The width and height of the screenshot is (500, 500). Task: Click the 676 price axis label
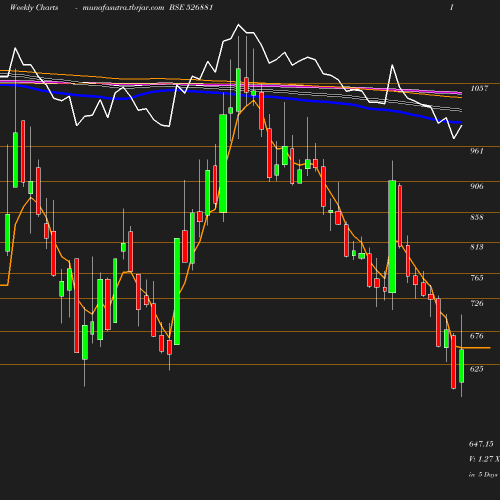(x=477, y=336)
